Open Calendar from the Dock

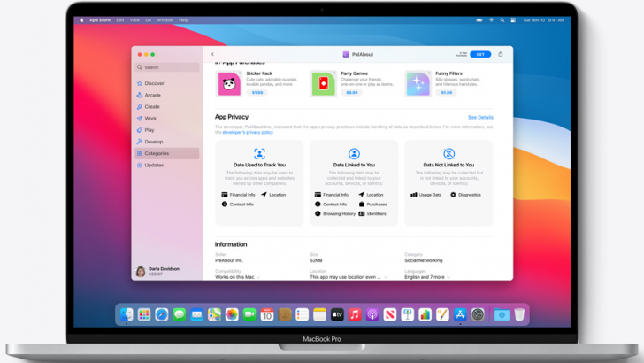[267, 314]
